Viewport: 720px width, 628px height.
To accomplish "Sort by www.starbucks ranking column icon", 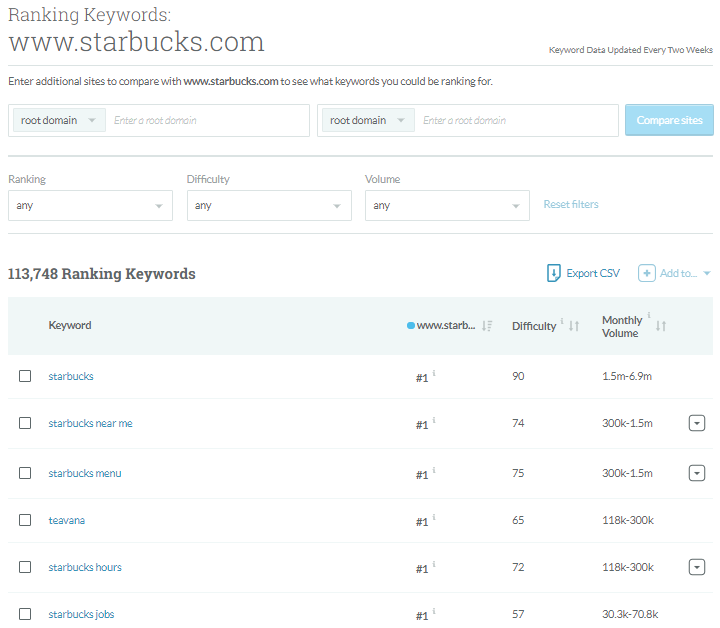I will tap(487, 326).
